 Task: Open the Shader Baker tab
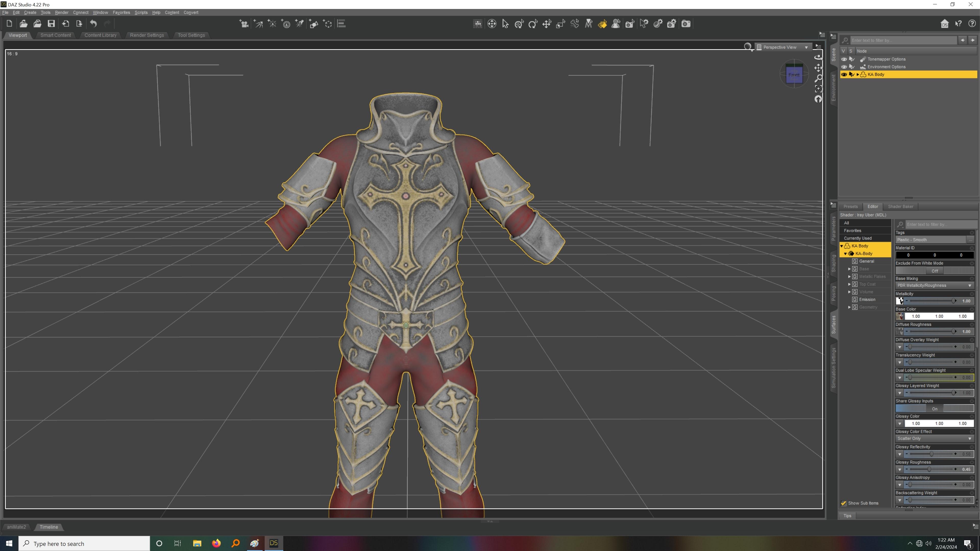[900, 206]
